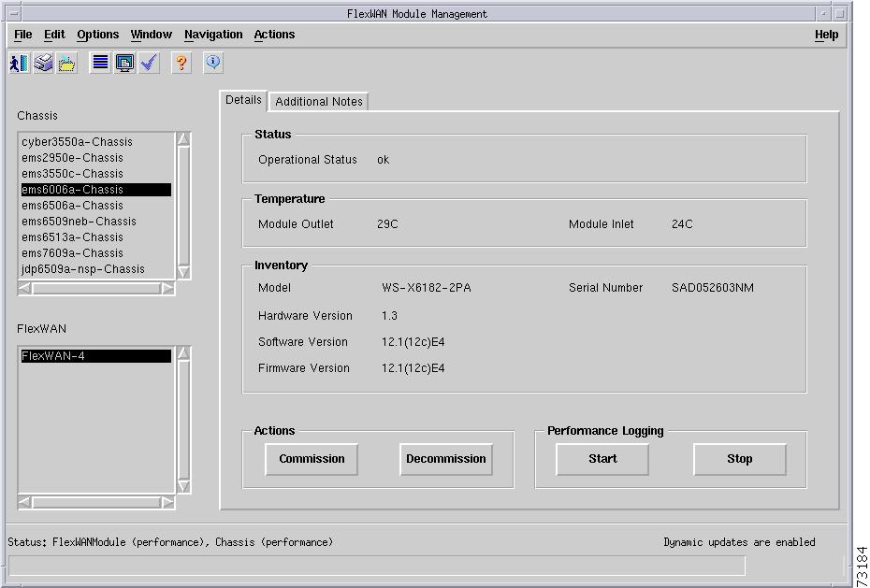The height and width of the screenshot is (588, 870).
Task: Click the Decommission button
Action: tap(445, 459)
